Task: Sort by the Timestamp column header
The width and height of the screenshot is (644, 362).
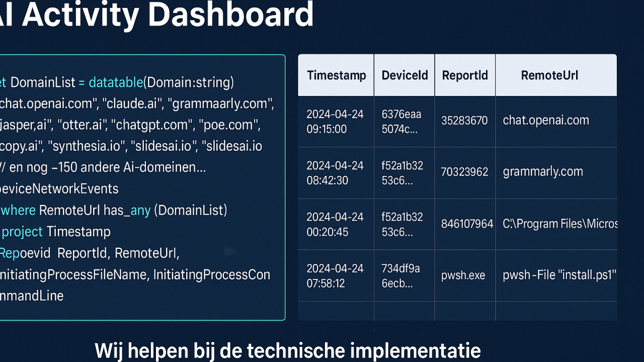Action: (x=336, y=75)
